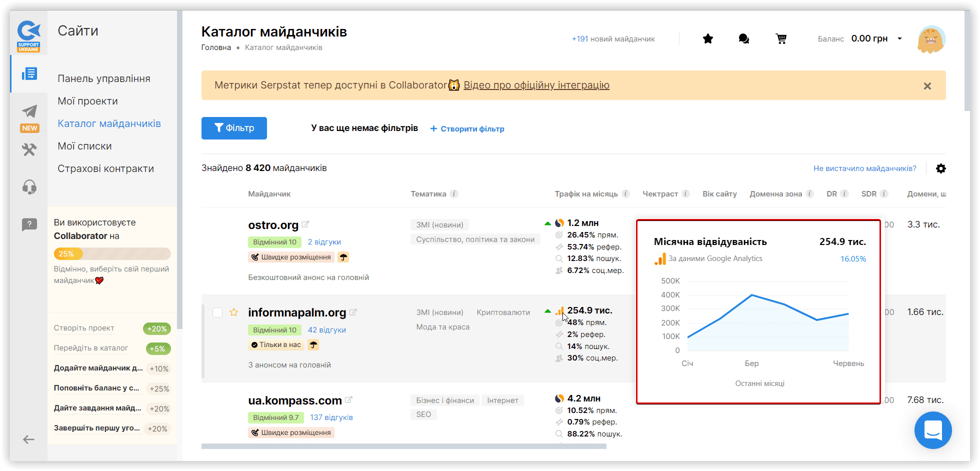This screenshot has height=471, width=980.
Task: Open favorites star icon in header
Action: coord(707,39)
